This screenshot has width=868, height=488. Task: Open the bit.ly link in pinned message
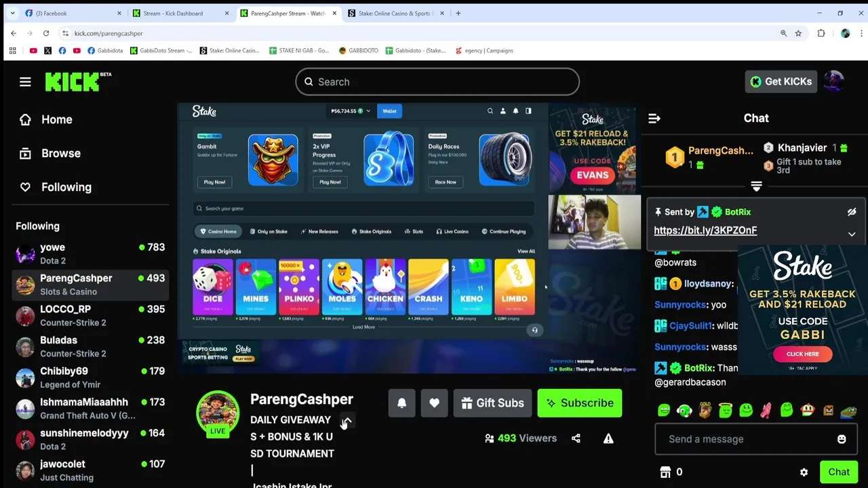705,230
